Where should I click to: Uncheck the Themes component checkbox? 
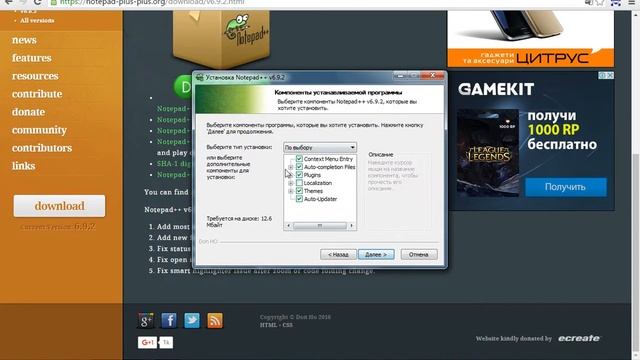(299, 191)
